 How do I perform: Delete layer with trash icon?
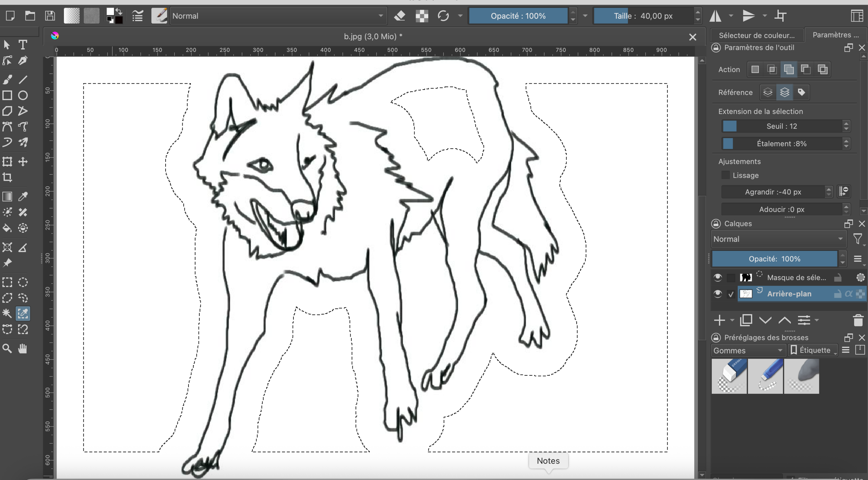tap(858, 320)
